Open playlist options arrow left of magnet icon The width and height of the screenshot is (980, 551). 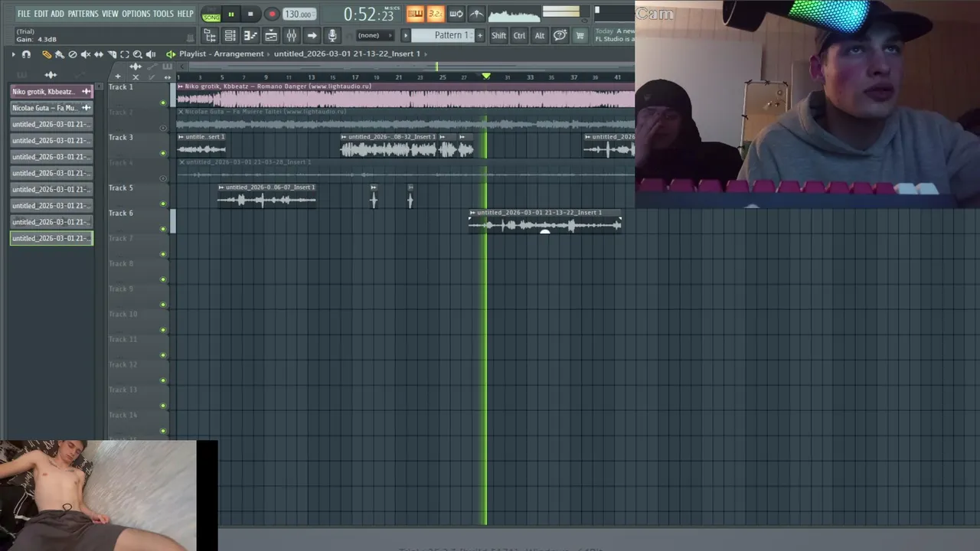point(13,54)
